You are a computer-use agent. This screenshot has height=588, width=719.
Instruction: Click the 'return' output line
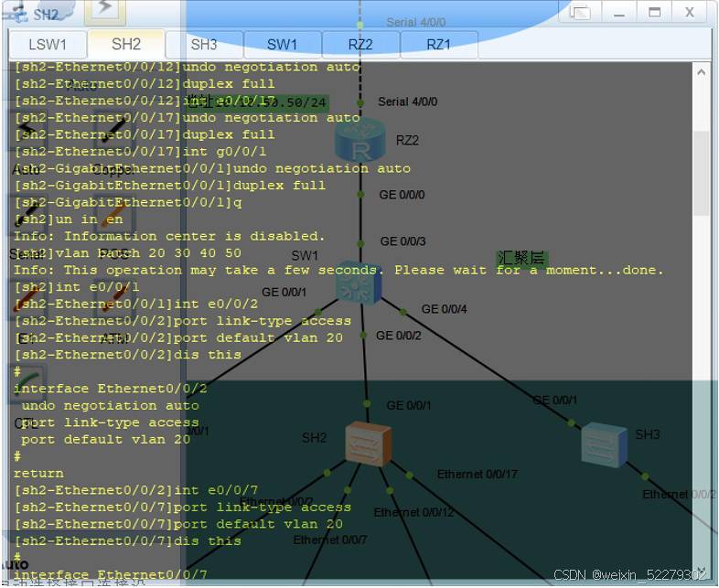click(x=39, y=474)
